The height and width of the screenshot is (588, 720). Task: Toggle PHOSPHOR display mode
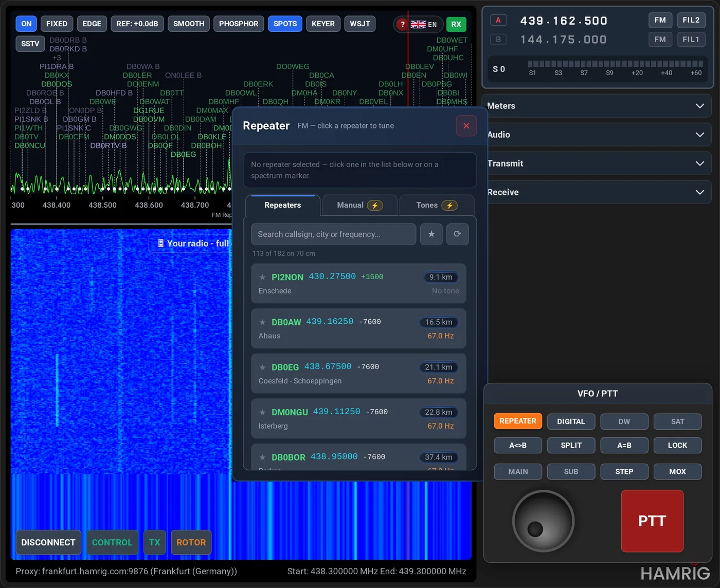pos(239,24)
